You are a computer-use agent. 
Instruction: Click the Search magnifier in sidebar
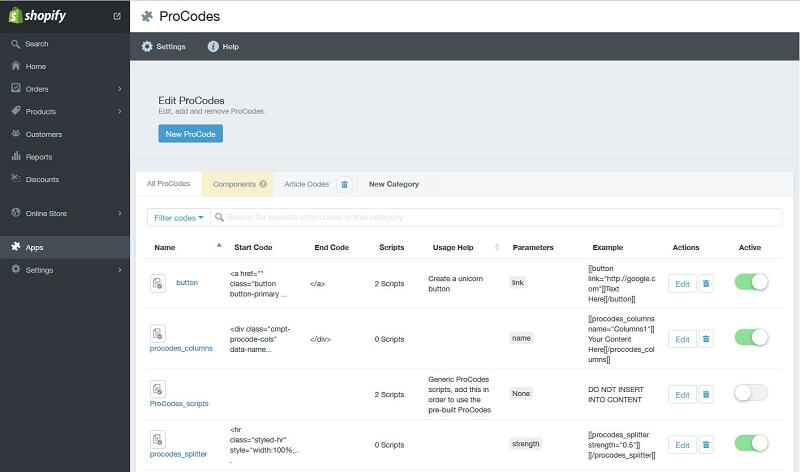click(16, 44)
